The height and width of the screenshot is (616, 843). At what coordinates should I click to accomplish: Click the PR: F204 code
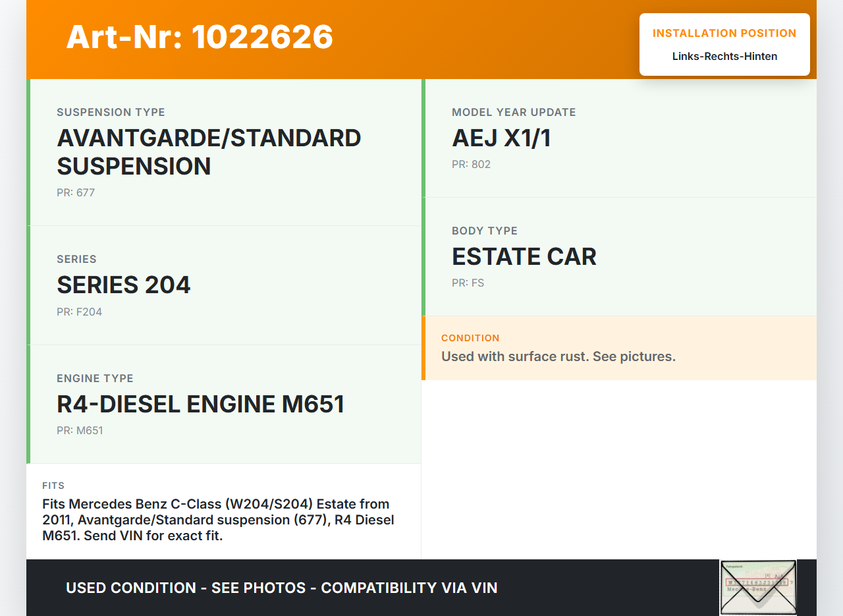click(x=79, y=312)
